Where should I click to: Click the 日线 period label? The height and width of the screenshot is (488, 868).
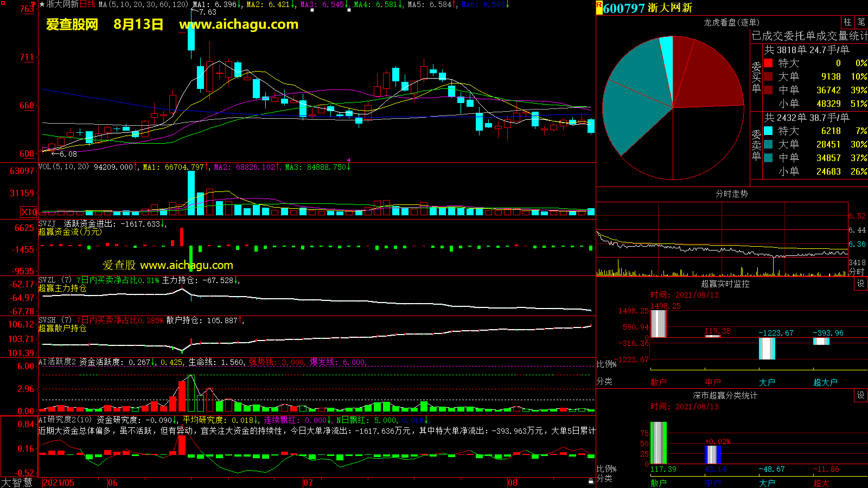point(88,4)
